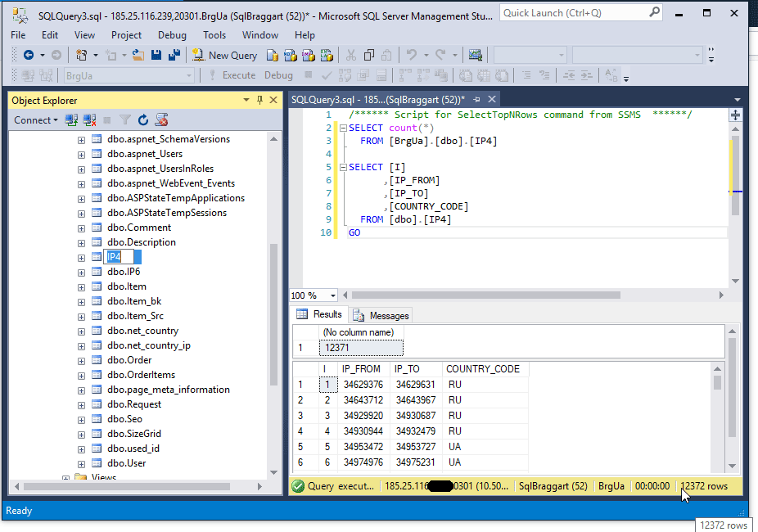758x532 pixels.
Task: Collapse the first SELECT block in editor
Action: (343, 128)
